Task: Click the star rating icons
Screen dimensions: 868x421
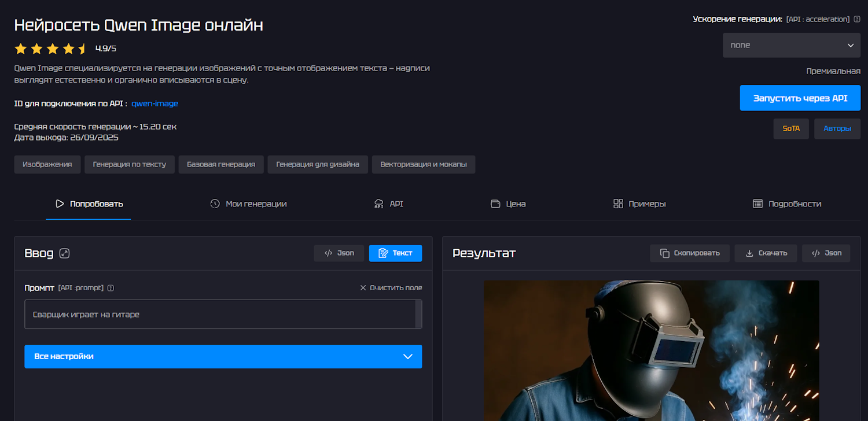Action: coord(50,49)
